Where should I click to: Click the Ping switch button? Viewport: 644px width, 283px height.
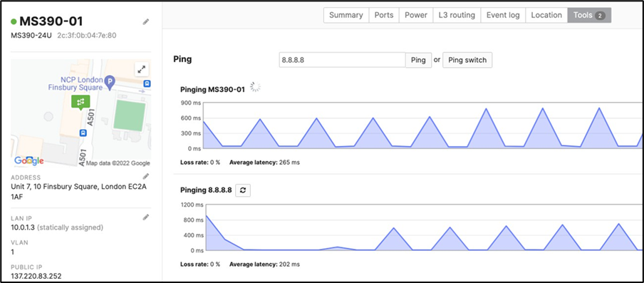(x=467, y=60)
